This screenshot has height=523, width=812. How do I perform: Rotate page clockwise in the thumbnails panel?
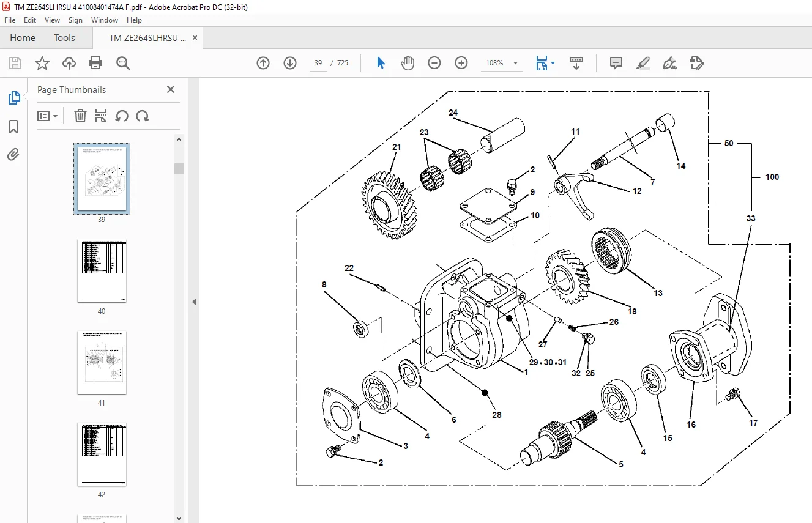click(143, 116)
